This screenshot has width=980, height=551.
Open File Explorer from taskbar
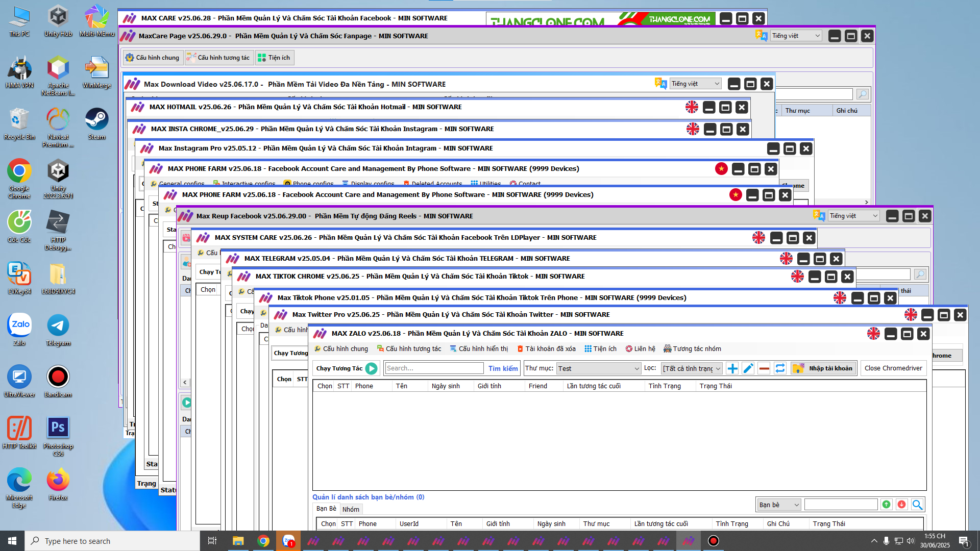point(238,541)
